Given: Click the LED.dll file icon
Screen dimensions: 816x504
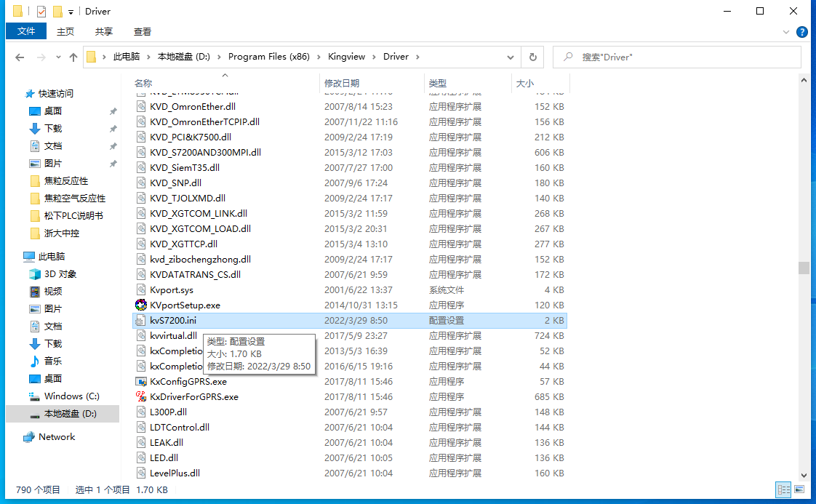Looking at the screenshot, I should pyautogui.click(x=140, y=457).
